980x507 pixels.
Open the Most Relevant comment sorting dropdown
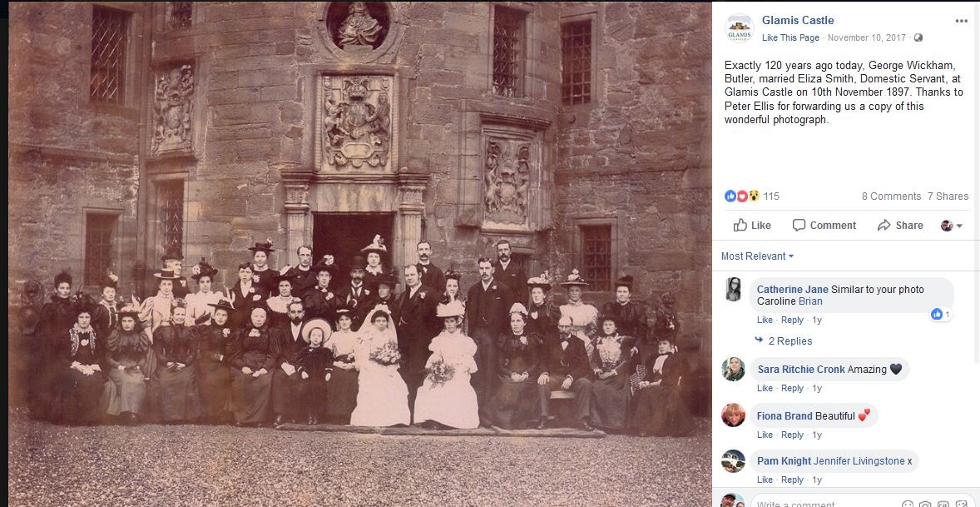pos(757,256)
